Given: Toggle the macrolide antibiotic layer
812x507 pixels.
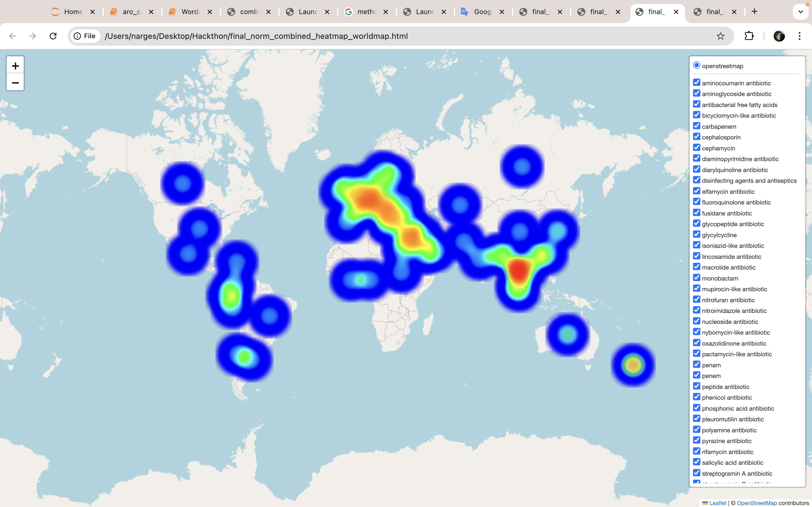Looking at the screenshot, I should pyautogui.click(x=697, y=267).
